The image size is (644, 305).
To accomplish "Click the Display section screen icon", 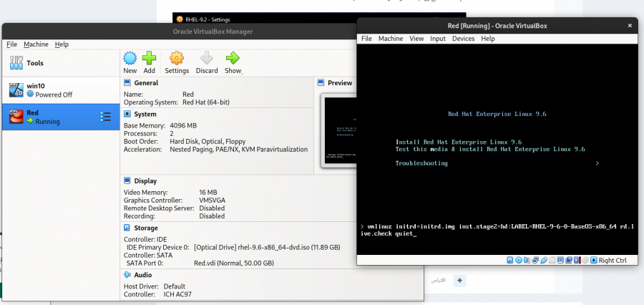I will coord(127,181).
